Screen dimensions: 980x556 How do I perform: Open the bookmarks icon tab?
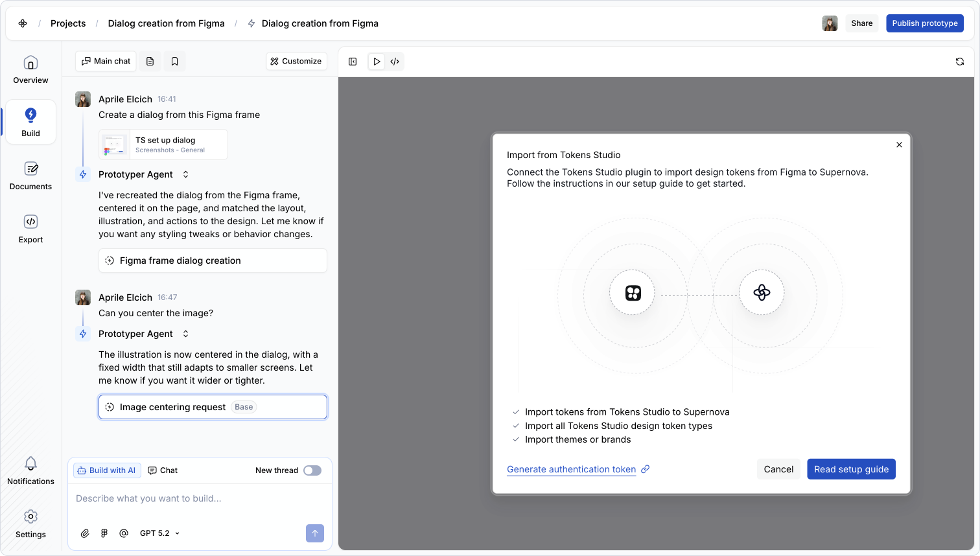174,61
